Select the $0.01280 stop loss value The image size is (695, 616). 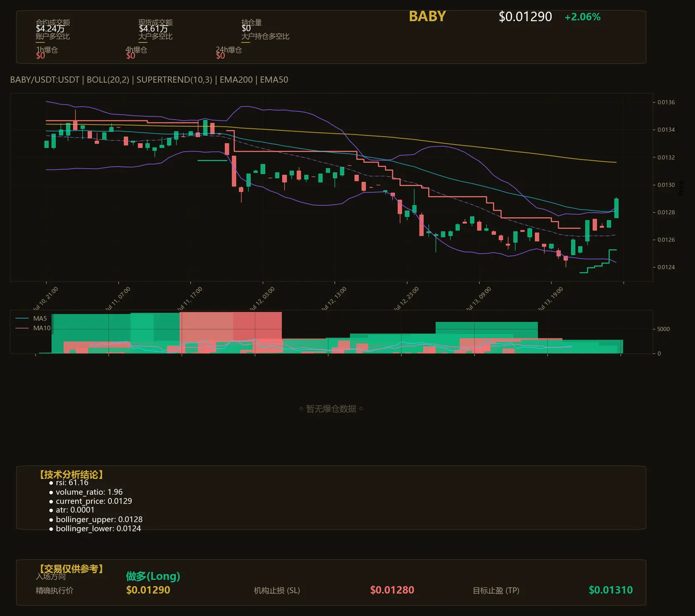point(392,590)
